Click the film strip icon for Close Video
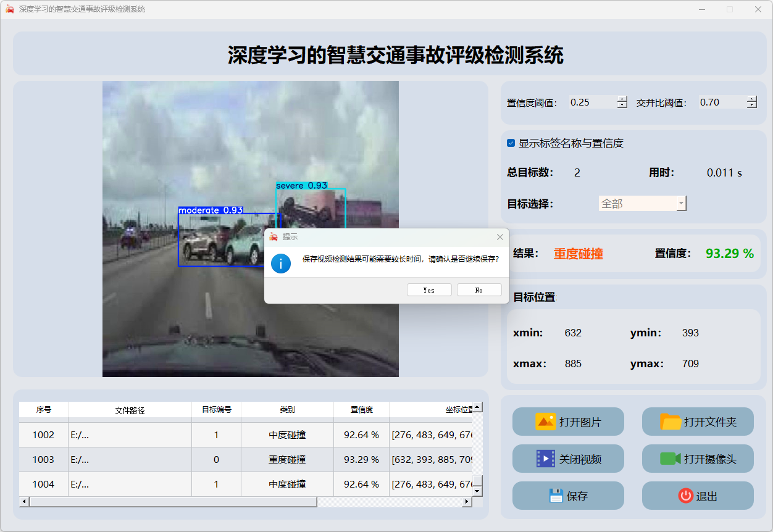 pyautogui.click(x=546, y=459)
